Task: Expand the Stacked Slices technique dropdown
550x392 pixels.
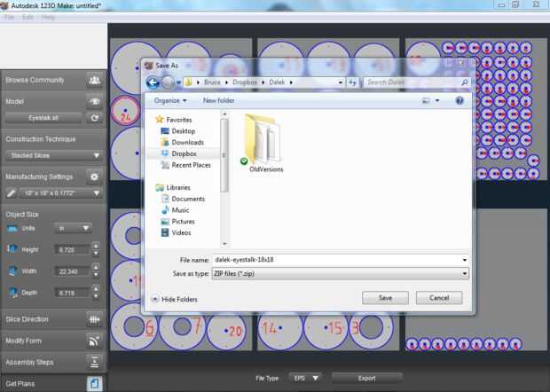Action: coord(53,155)
